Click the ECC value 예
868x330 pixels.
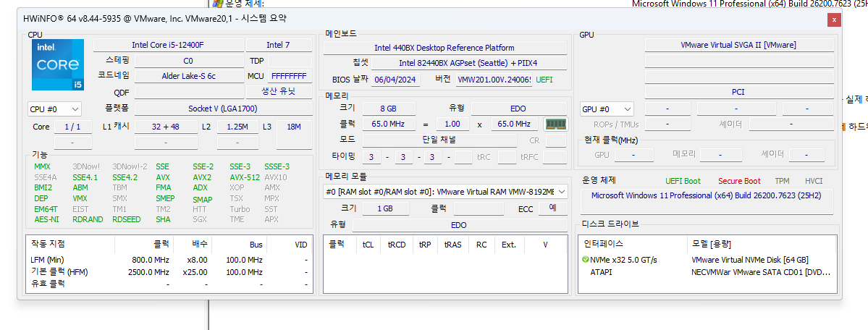(x=552, y=208)
